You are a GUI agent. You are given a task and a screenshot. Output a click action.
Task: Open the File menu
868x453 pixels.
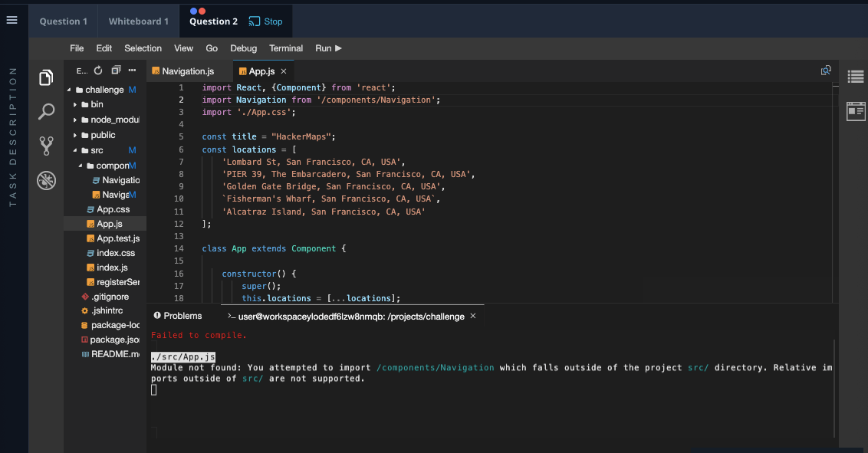(x=77, y=48)
